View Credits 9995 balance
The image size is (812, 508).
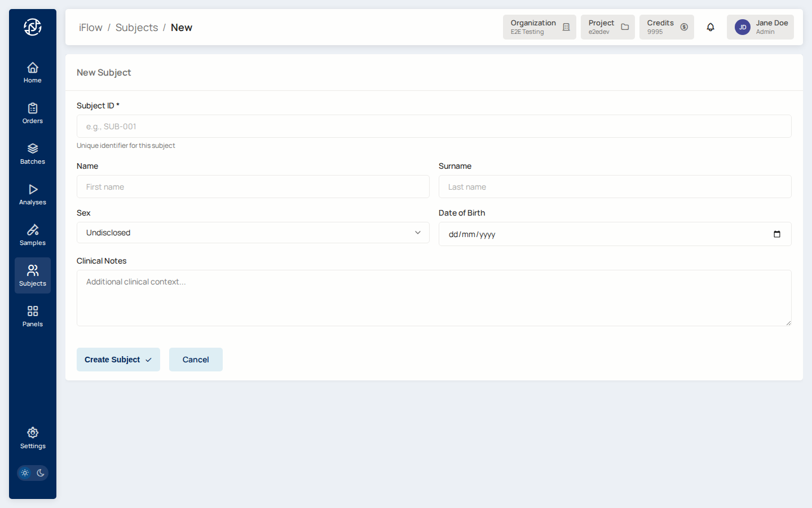pyautogui.click(x=667, y=27)
